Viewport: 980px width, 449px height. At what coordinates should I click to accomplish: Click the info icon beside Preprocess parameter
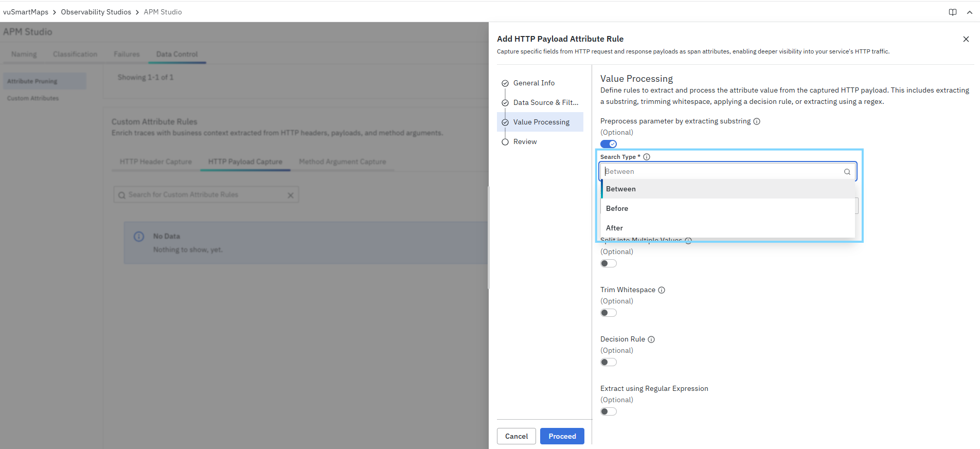pyautogui.click(x=757, y=121)
